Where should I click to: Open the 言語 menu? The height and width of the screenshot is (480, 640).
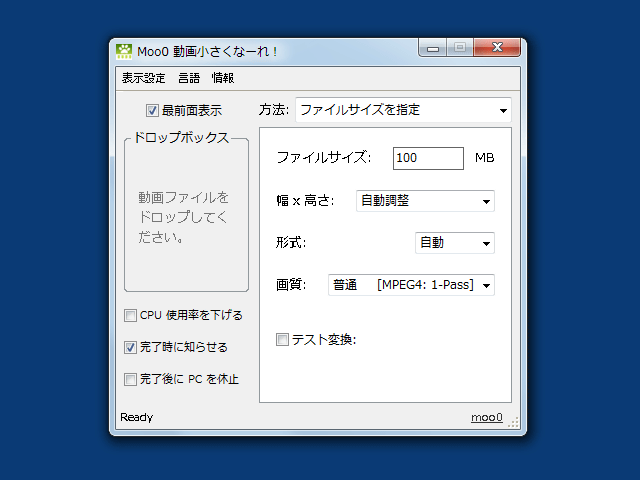[x=189, y=78]
